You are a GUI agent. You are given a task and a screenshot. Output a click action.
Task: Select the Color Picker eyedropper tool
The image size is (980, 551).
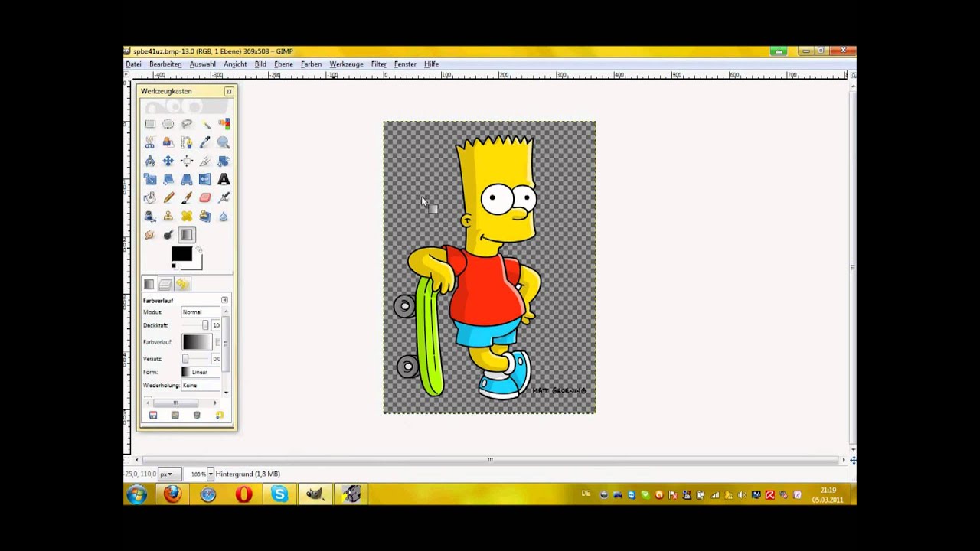205,142
